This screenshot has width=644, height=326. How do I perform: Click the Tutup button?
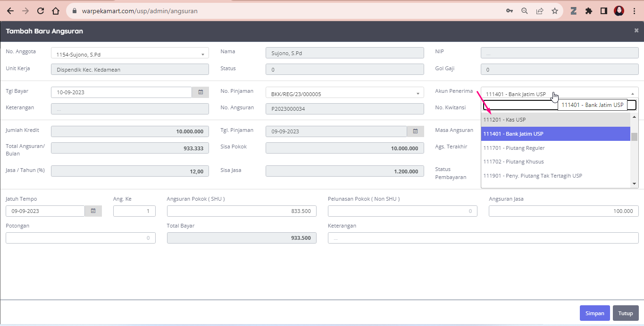coord(626,313)
